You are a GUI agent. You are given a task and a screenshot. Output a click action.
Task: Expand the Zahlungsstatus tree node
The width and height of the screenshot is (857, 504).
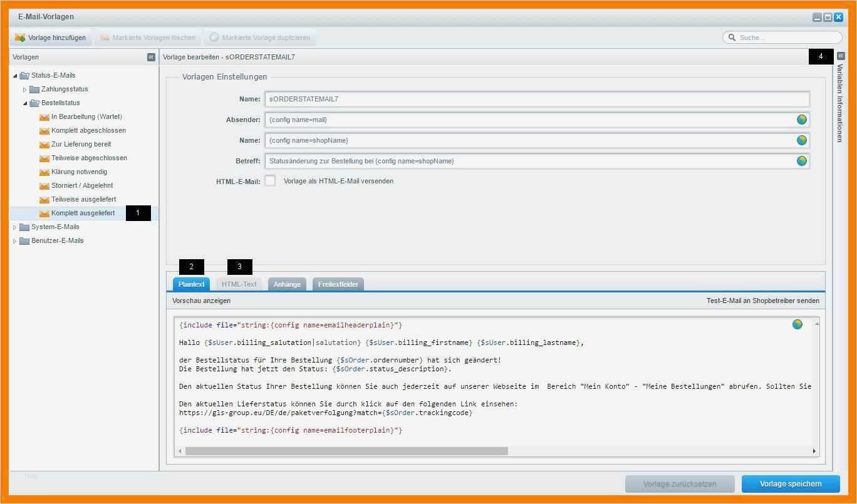(25, 90)
